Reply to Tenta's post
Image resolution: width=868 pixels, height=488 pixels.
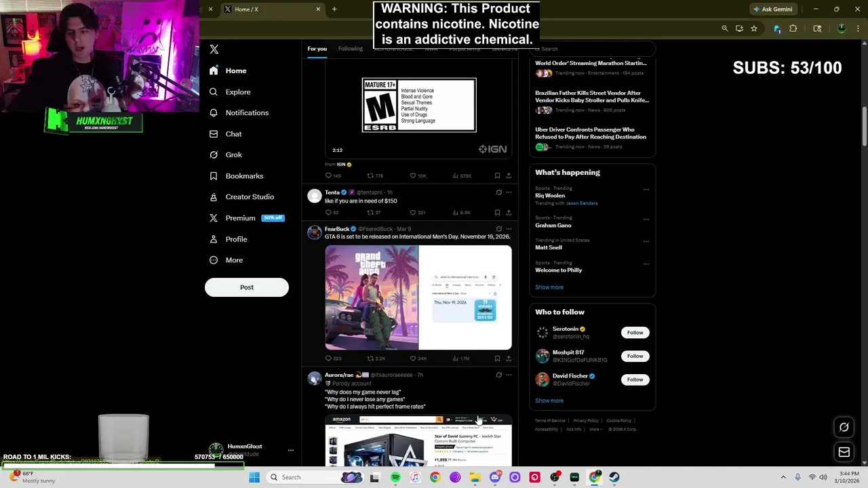[332, 212]
